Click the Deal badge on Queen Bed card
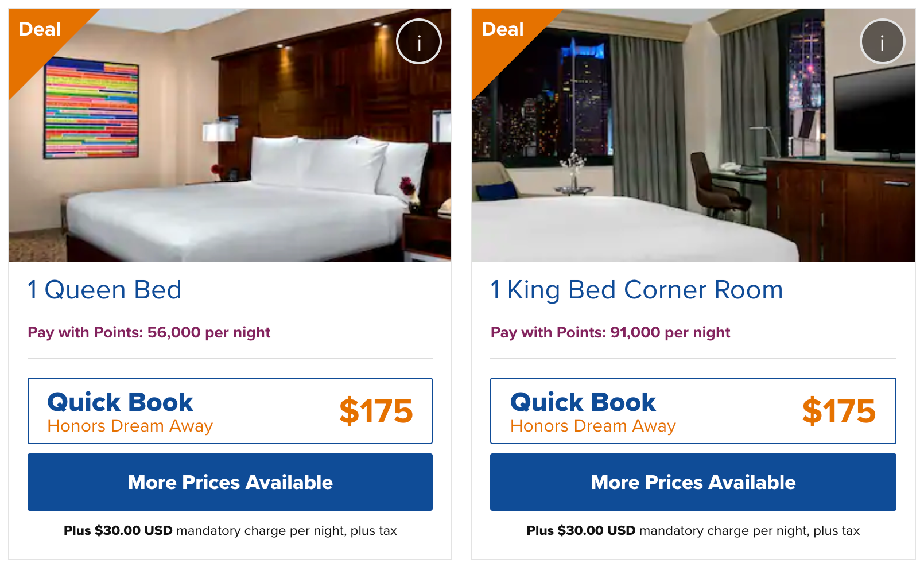This screenshot has width=924, height=567. [x=39, y=30]
